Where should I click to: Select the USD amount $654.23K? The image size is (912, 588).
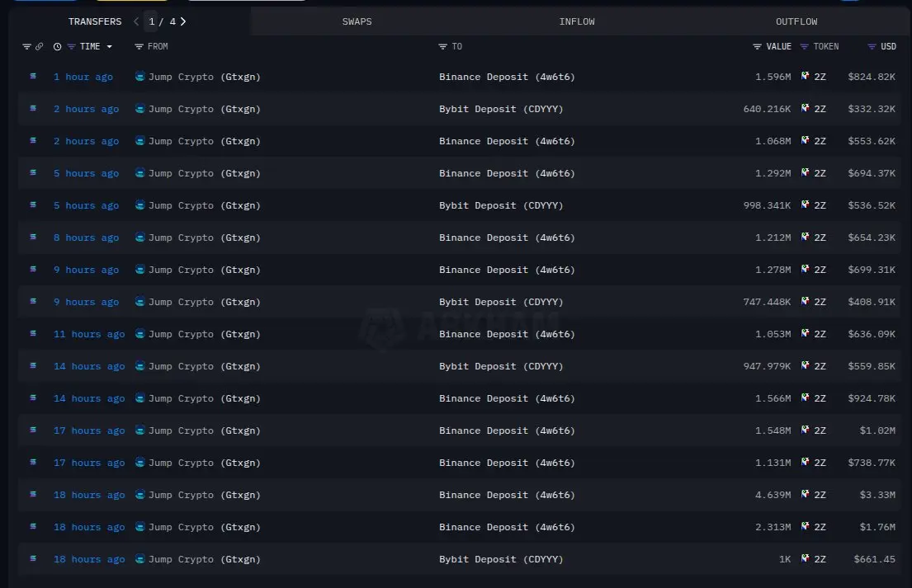pyautogui.click(x=872, y=238)
